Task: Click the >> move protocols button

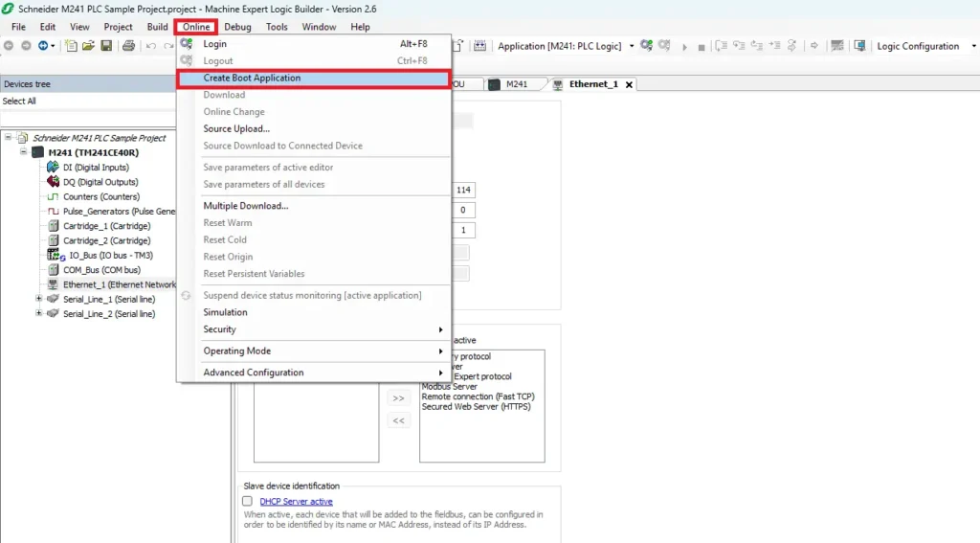Action: (399, 397)
